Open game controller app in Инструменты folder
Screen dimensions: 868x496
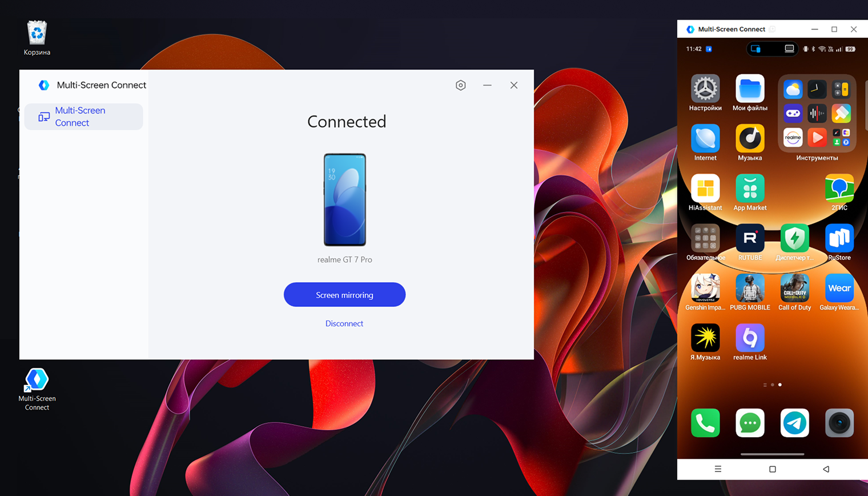click(x=793, y=113)
